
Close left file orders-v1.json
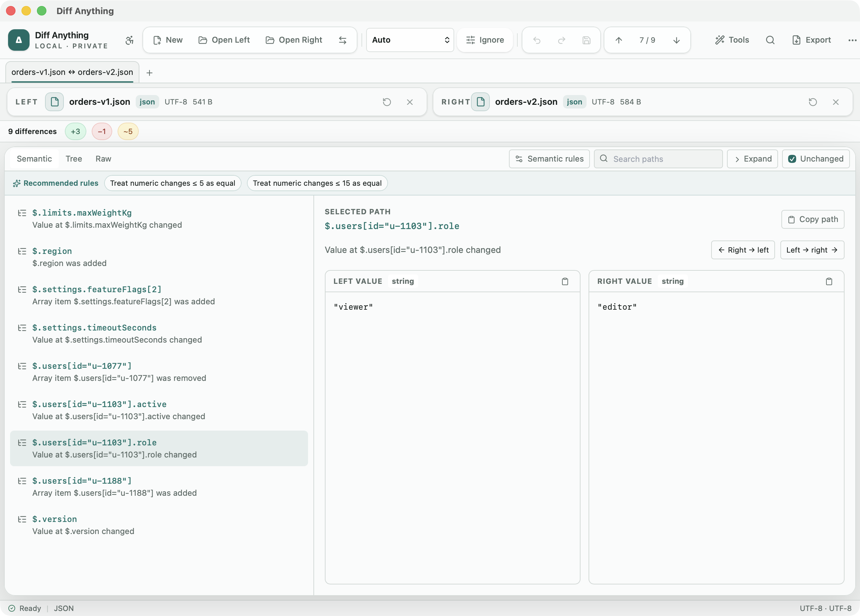[410, 102]
